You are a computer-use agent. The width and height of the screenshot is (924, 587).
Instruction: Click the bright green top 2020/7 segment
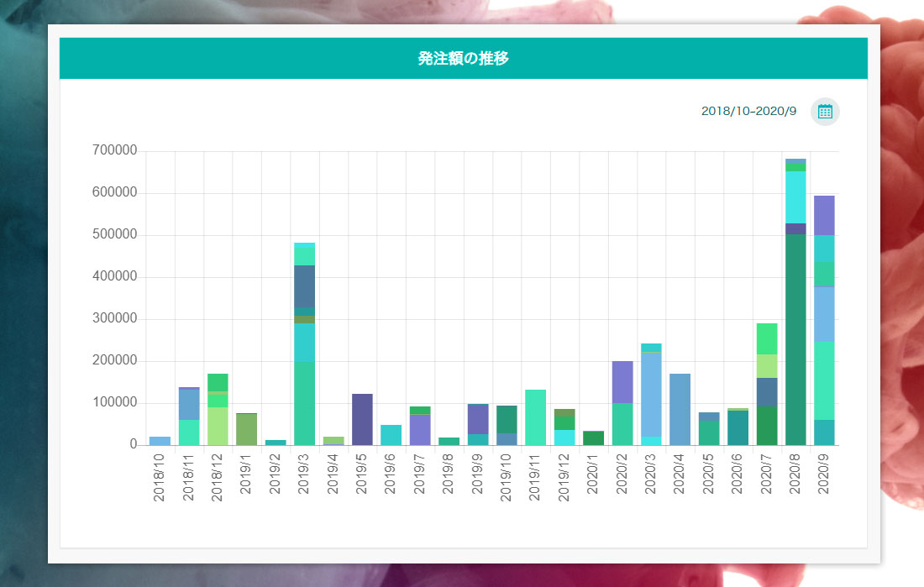767,339
